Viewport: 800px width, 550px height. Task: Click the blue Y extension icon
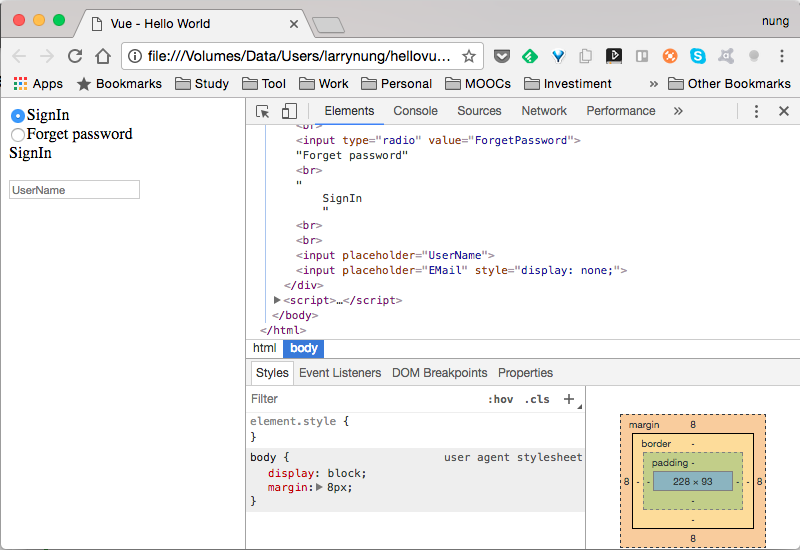[x=558, y=56]
